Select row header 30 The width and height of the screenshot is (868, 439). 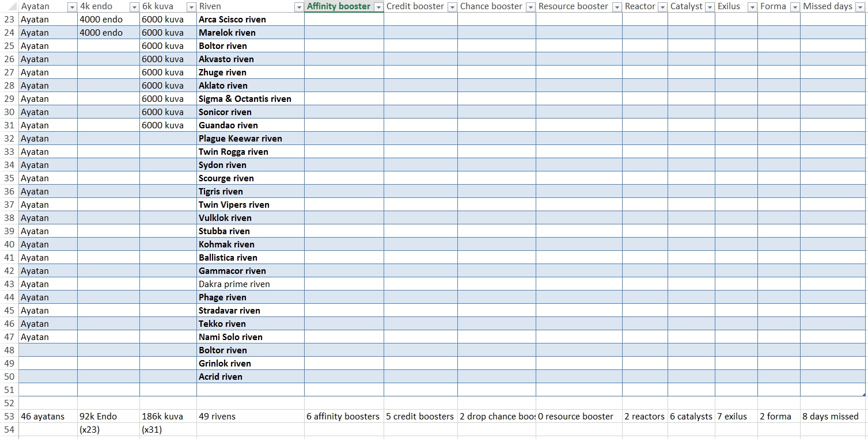[9, 112]
